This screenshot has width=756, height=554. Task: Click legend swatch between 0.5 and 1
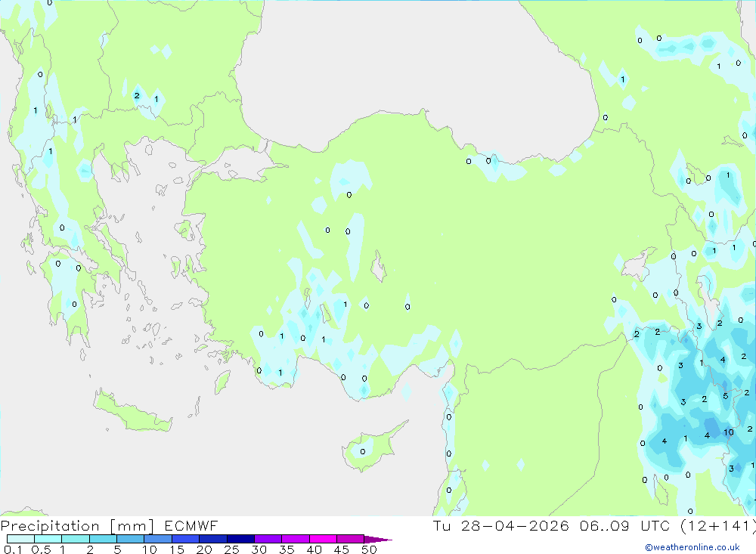click(x=48, y=539)
